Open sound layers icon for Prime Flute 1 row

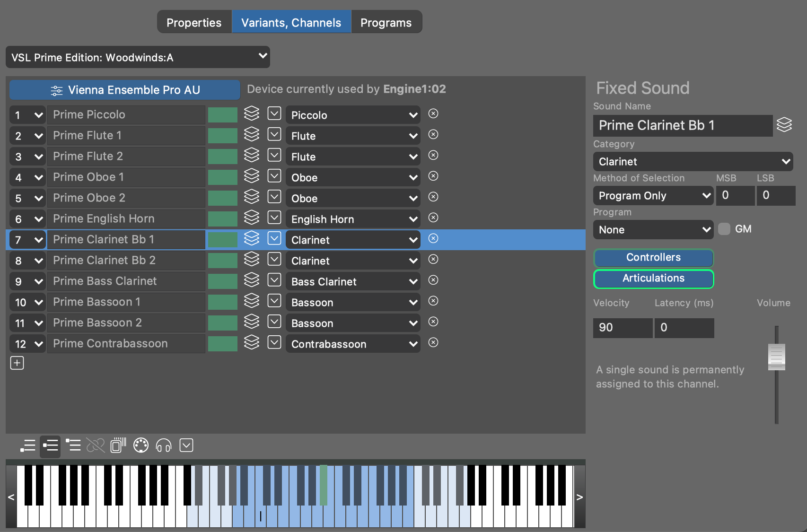pos(252,134)
